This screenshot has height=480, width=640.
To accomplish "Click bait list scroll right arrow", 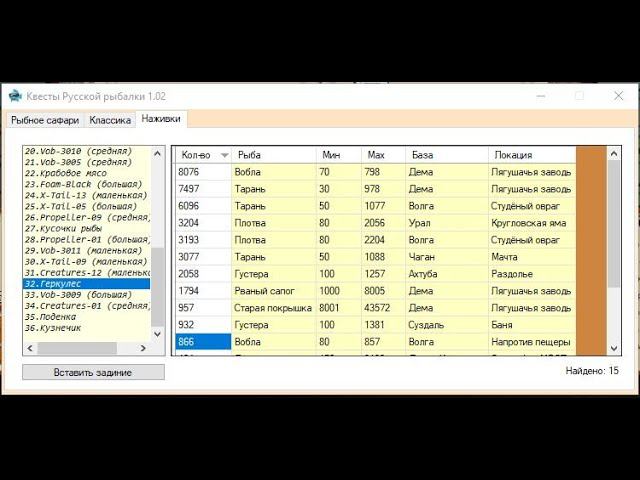I will point(143,348).
